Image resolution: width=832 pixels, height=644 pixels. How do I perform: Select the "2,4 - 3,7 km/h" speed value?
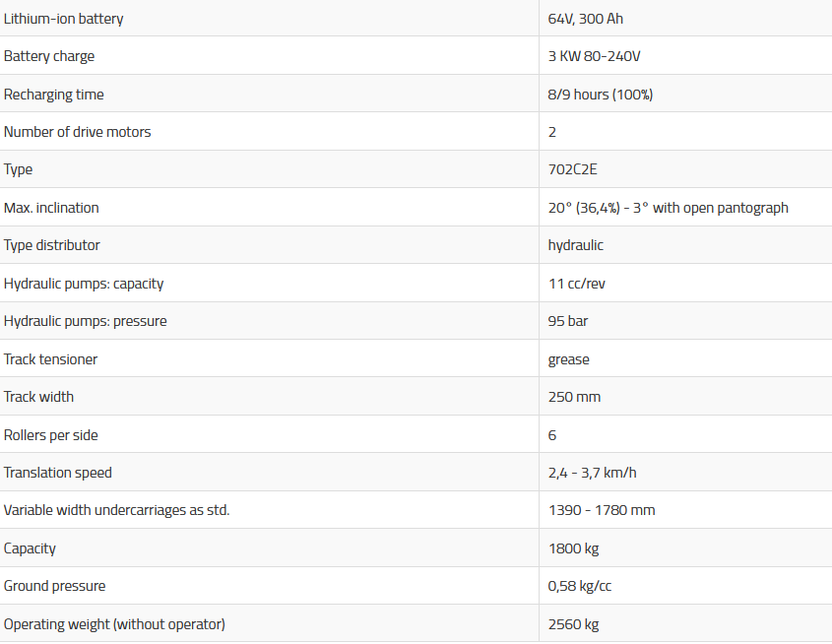[593, 473]
